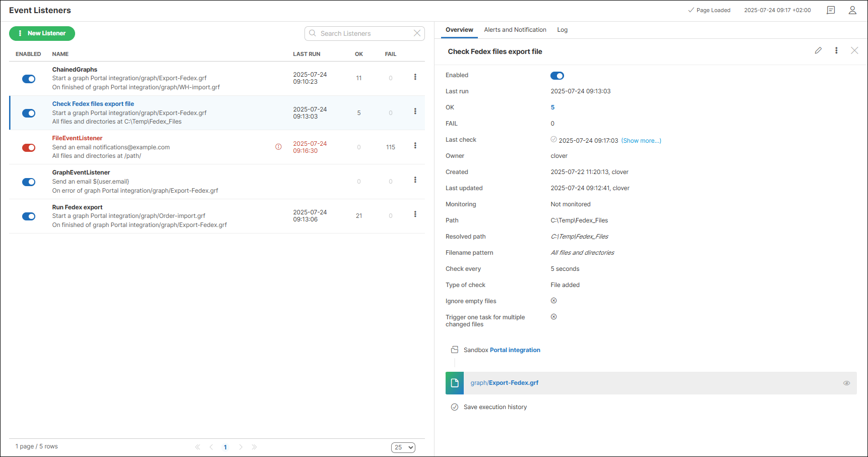
Task: Clear the Search Listeners field
Action: (x=417, y=33)
